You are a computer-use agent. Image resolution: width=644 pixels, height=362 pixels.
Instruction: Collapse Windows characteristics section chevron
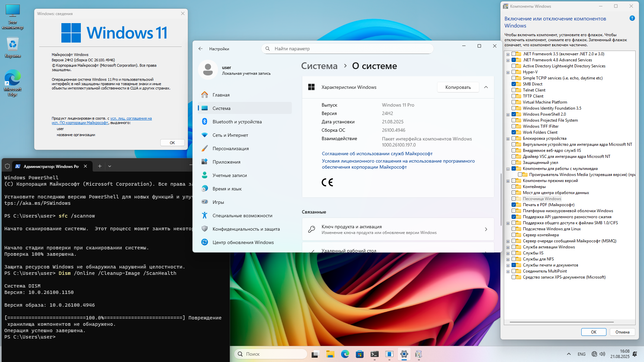click(486, 87)
